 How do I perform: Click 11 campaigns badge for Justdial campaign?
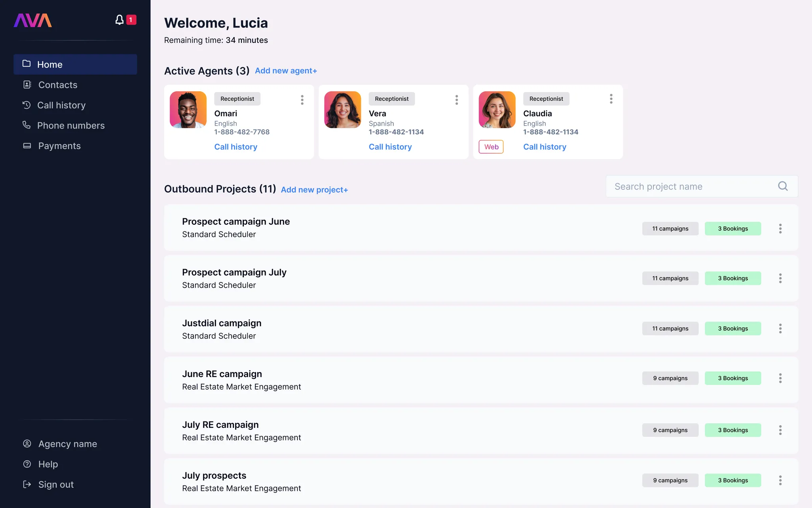670,329
